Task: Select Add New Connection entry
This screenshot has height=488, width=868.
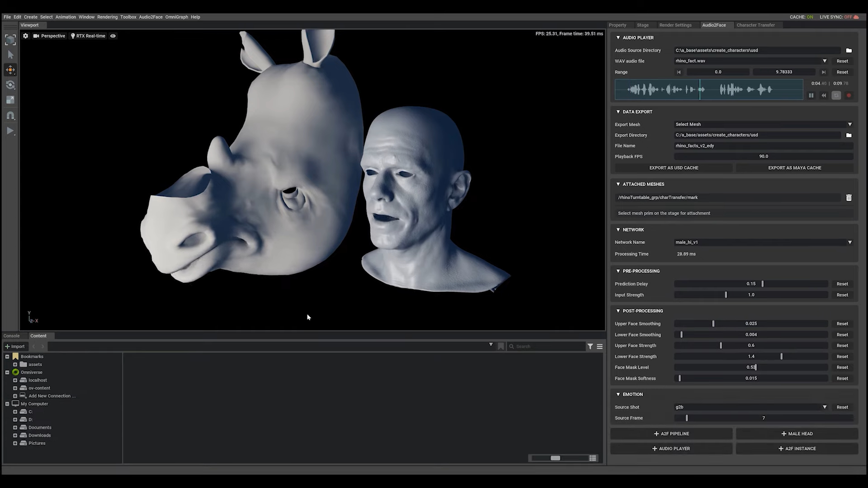Action: [52, 396]
